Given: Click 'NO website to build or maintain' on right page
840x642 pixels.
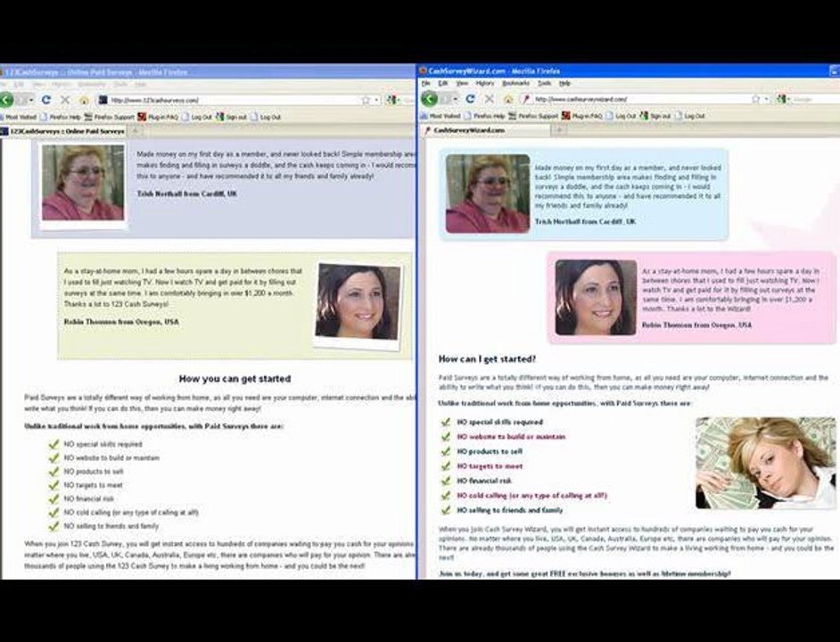Looking at the screenshot, I should pos(511,437).
